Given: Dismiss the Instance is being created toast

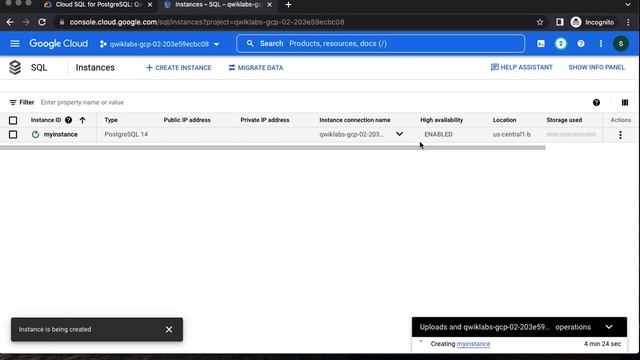Looking at the screenshot, I should point(169,329).
